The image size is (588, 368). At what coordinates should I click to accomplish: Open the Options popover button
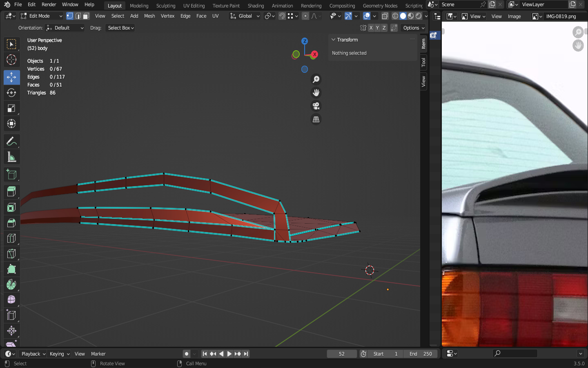tap(414, 28)
